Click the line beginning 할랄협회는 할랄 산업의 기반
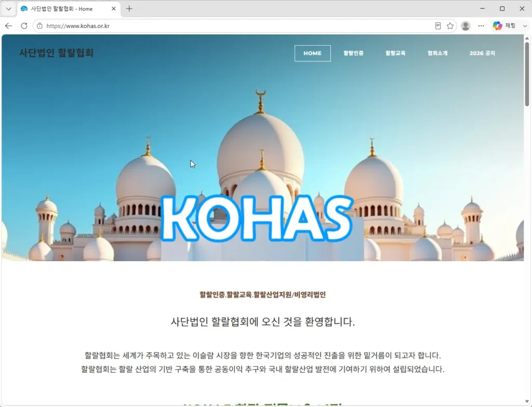 point(262,369)
